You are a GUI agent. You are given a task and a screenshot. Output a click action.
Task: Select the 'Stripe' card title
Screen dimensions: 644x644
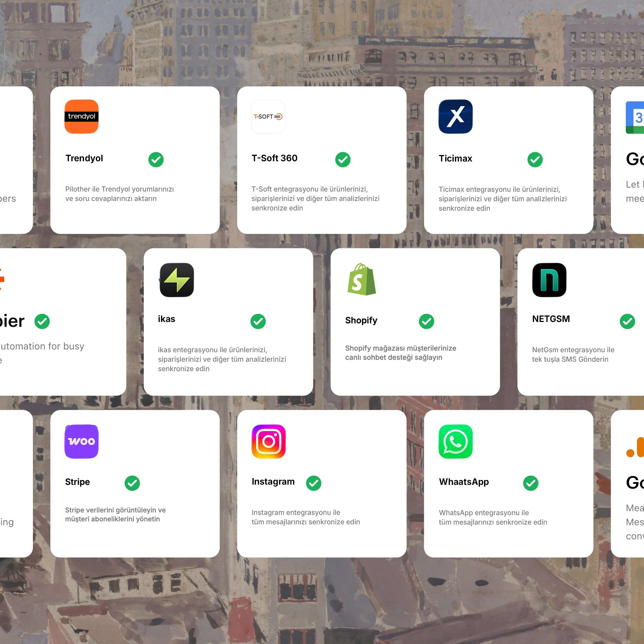[x=77, y=482]
